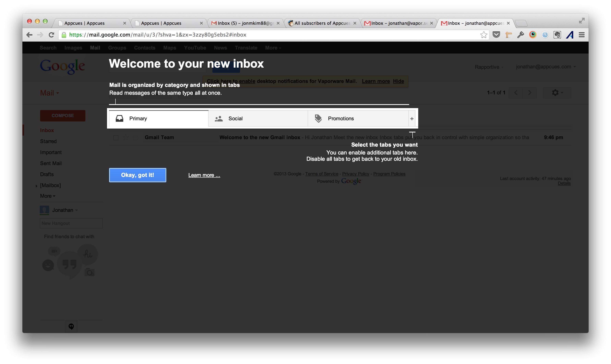Open the Privacy Policy link
Screen dimensions: 611x364
(355, 174)
